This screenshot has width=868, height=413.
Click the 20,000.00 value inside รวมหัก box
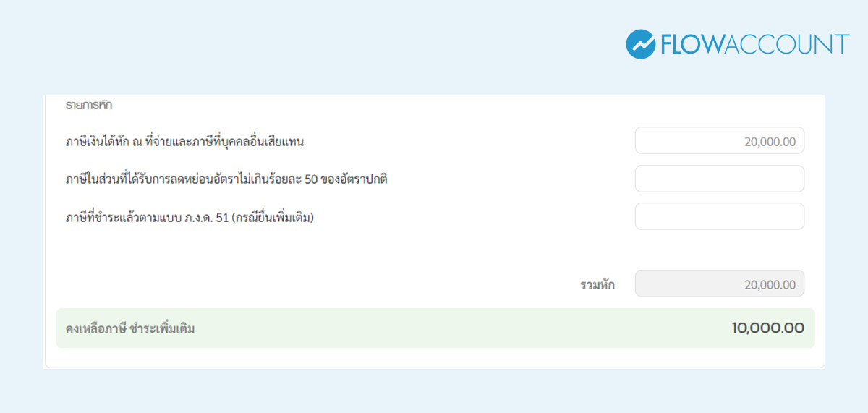tap(770, 284)
